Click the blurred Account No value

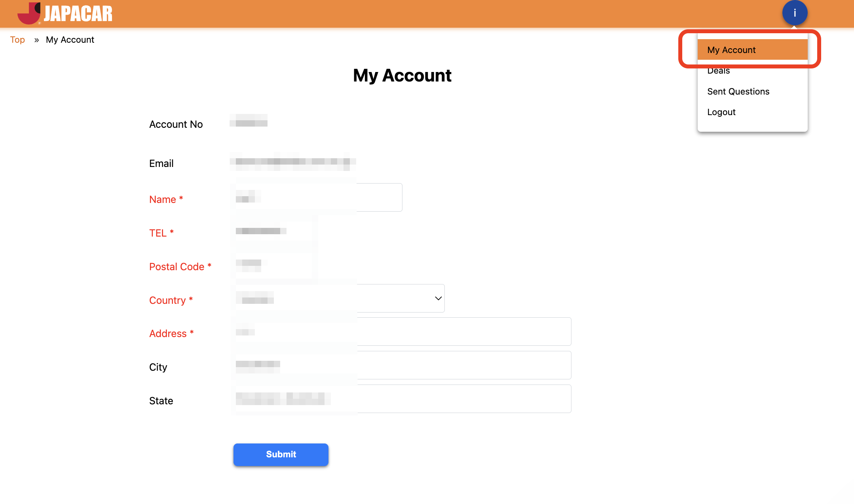pos(249,121)
